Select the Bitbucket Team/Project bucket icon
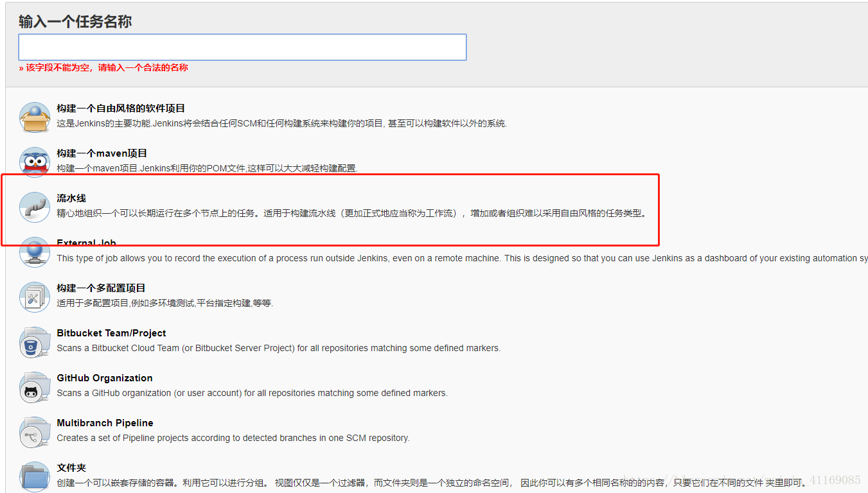The width and height of the screenshot is (868, 493). pos(34,342)
